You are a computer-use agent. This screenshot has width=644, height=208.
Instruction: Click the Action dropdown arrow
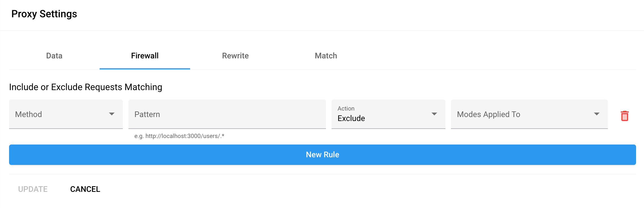(x=434, y=114)
